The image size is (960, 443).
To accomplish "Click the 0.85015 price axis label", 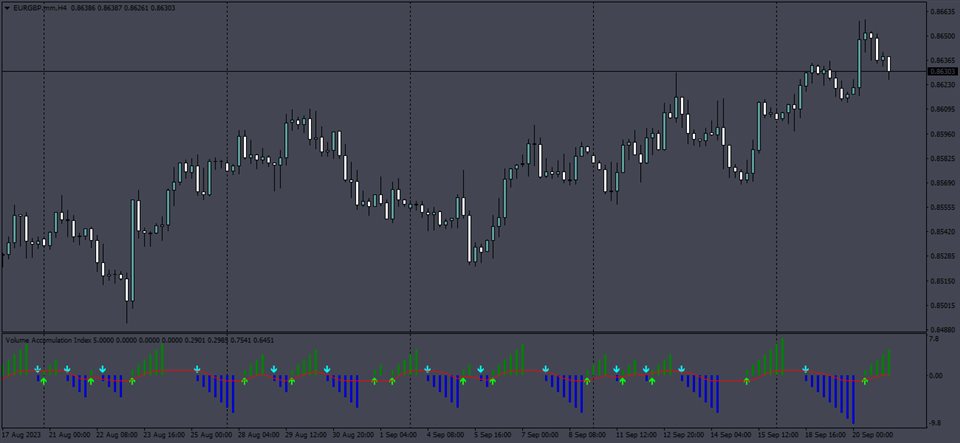I will 943,306.
